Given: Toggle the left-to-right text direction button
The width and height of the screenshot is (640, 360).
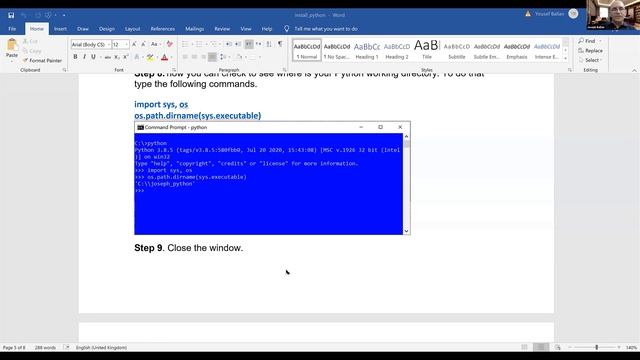Looking at the screenshot, I should tap(249, 44).
